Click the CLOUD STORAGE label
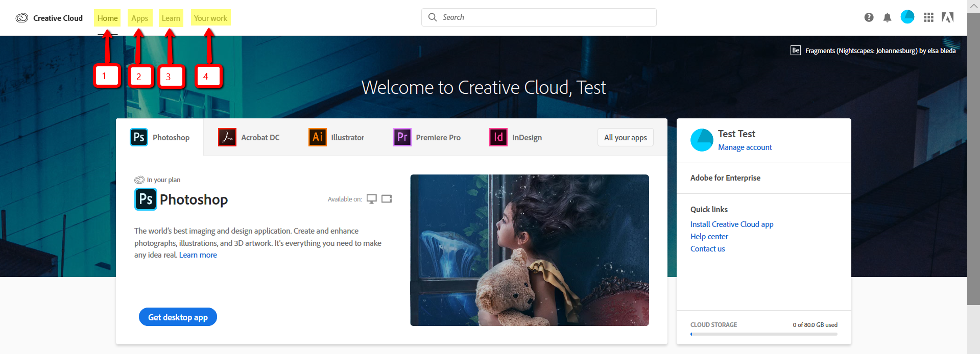This screenshot has width=980, height=354. (x=713, y=325)
